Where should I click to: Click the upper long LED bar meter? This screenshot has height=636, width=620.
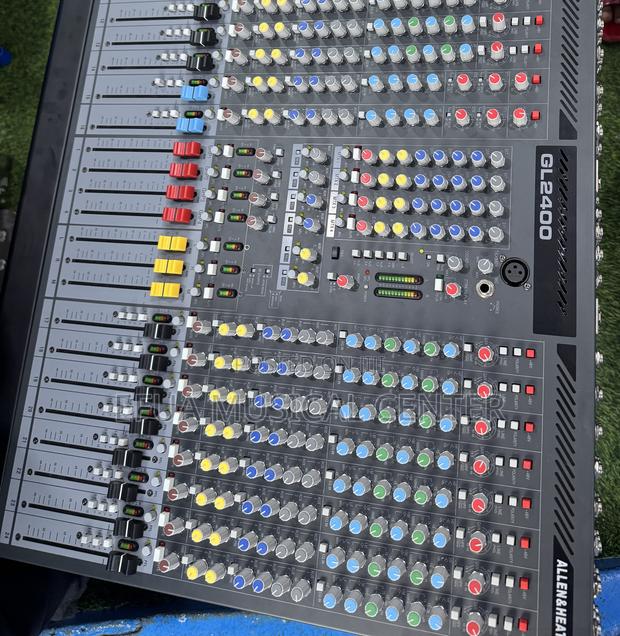click(x=399, y=279)
